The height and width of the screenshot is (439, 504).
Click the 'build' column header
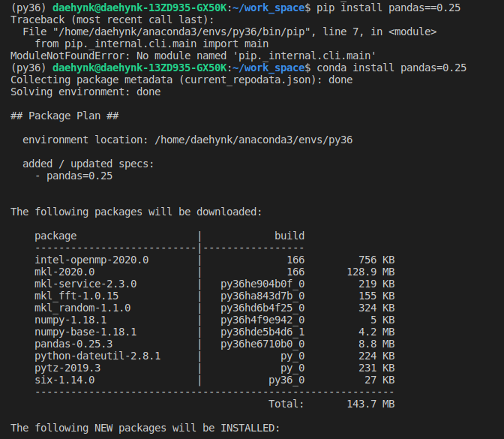coord(289,236)
